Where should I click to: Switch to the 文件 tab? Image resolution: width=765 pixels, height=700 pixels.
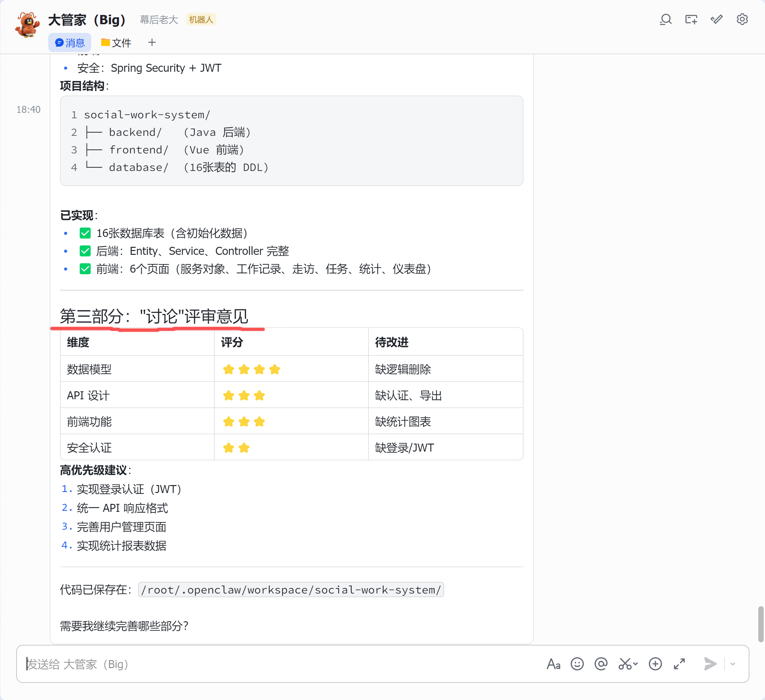[116, 42]
